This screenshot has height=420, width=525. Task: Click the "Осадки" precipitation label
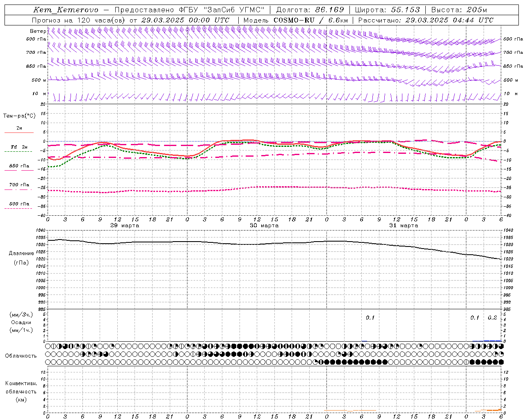[x=21, y=322]
